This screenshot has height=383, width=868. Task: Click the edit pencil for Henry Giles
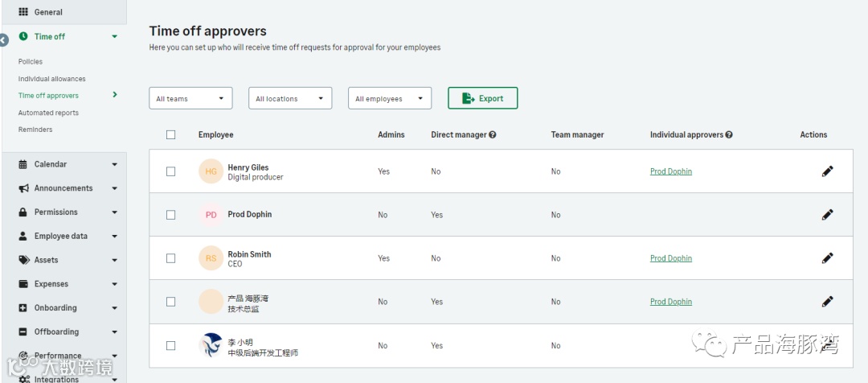click(x=827, y=171)
